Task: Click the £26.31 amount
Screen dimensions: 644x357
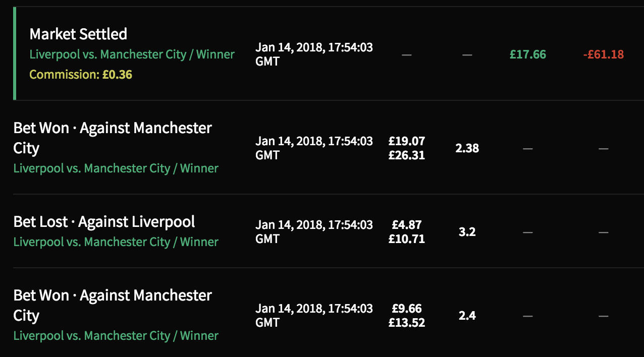Action: pyautogui.click(x=406, y=156)
